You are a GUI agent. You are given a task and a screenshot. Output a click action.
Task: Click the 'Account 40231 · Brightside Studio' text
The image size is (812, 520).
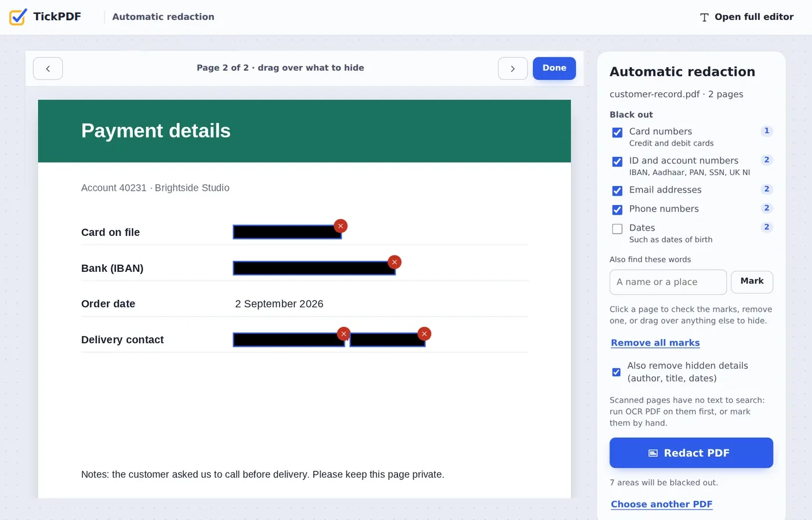155,188
